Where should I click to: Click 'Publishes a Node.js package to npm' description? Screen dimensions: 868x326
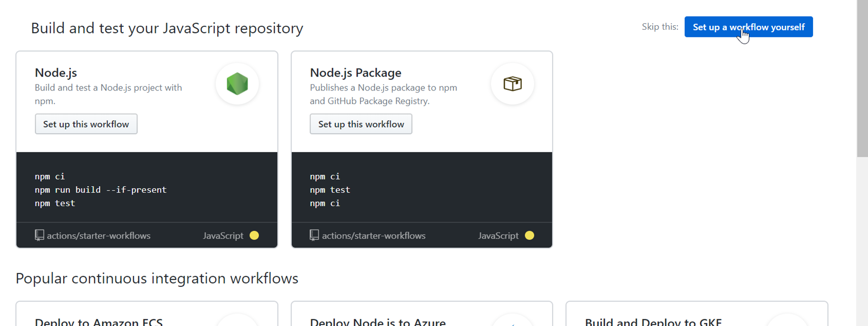[384, 94]
